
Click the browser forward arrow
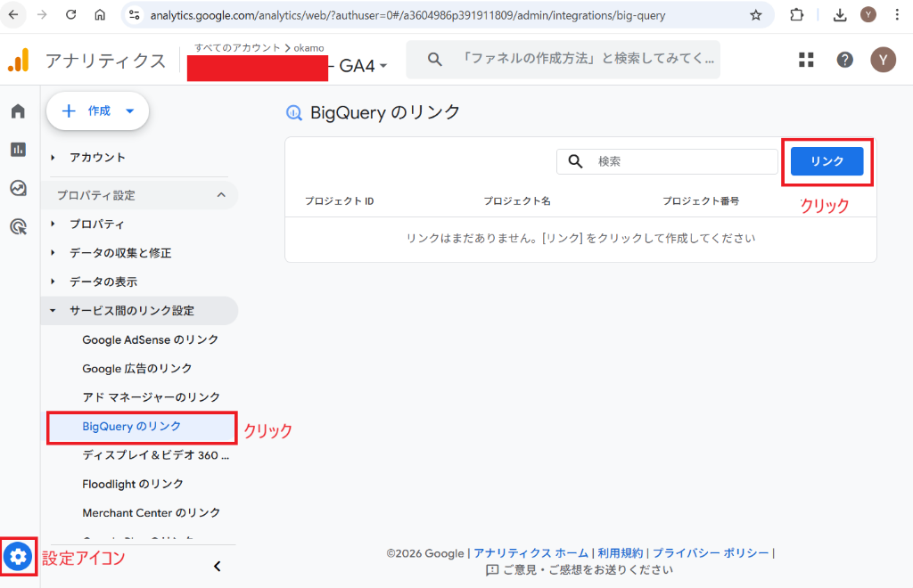click(x=42, y=15)
